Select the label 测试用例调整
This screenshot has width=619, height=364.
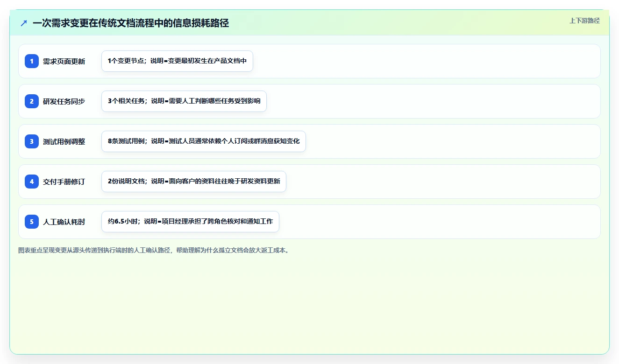tap(64, 141)
